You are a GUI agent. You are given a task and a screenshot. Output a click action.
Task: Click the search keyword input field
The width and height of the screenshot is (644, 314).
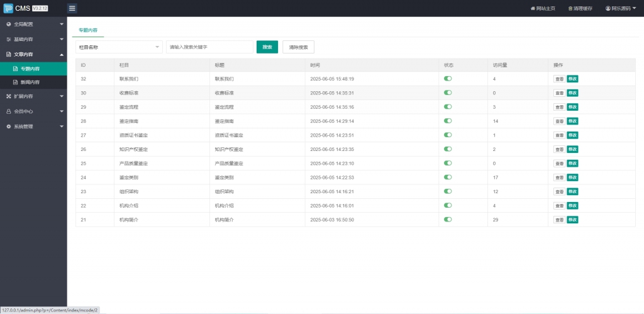pos(209,47)
